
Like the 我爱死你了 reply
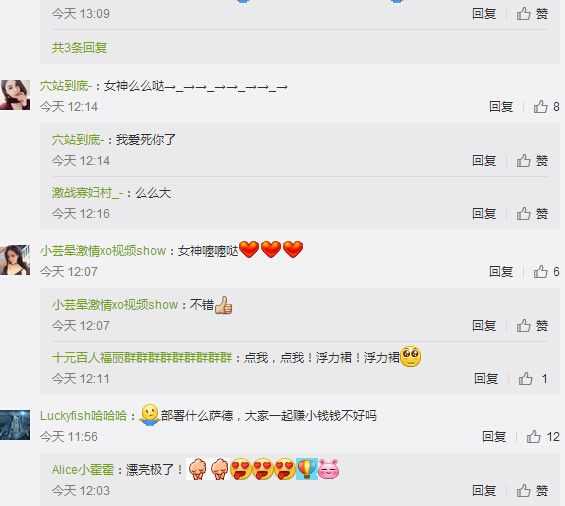pyautogui.click(x=532, y=161)
